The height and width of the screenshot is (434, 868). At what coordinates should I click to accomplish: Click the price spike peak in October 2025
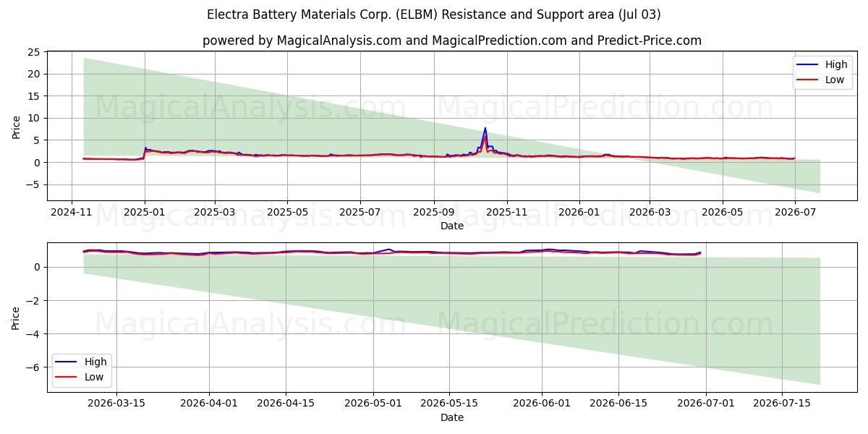pos(485,128)
